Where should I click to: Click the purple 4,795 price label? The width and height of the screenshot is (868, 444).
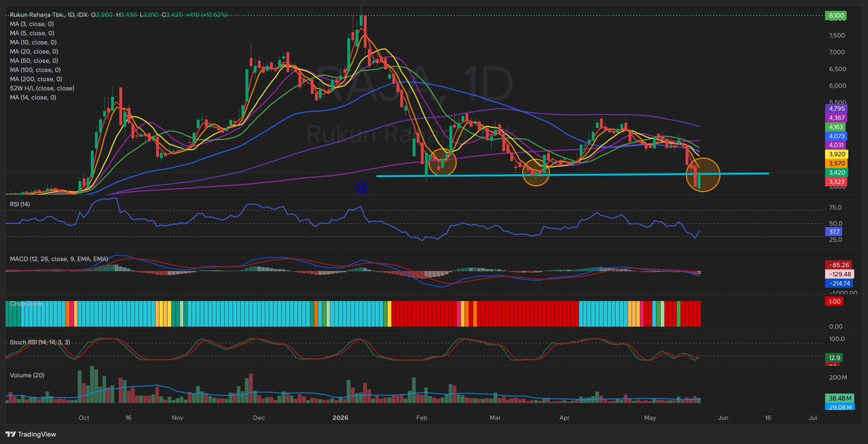click(836, 108)
